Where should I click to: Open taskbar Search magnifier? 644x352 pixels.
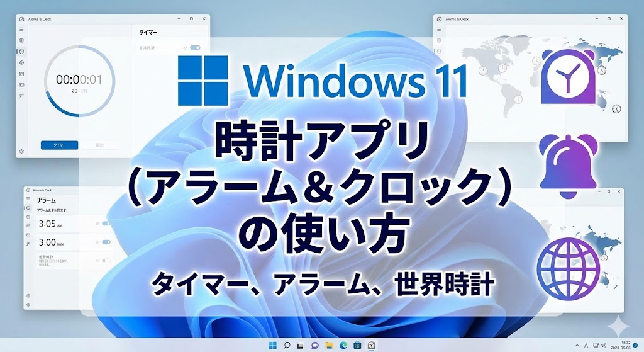287,345
